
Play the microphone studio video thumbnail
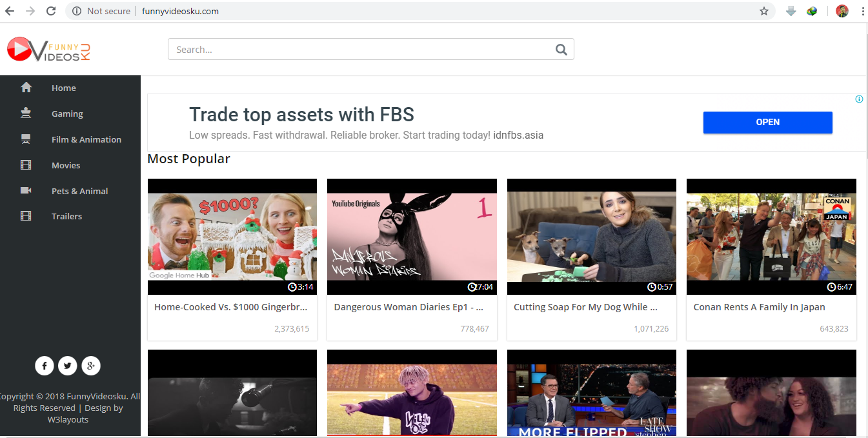tap(232, 393)
